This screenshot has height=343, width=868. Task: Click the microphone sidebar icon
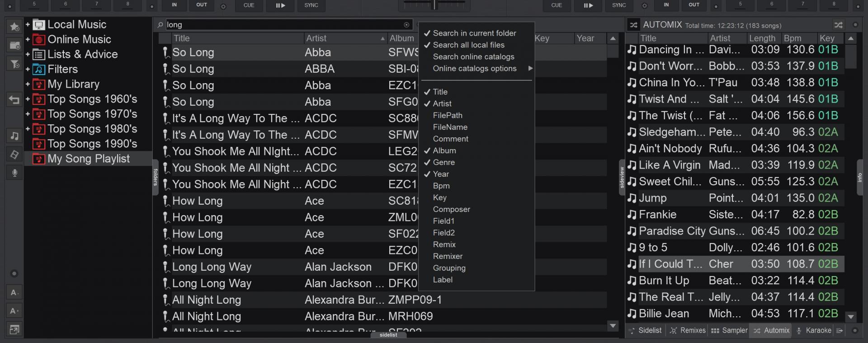click(14, 173)
